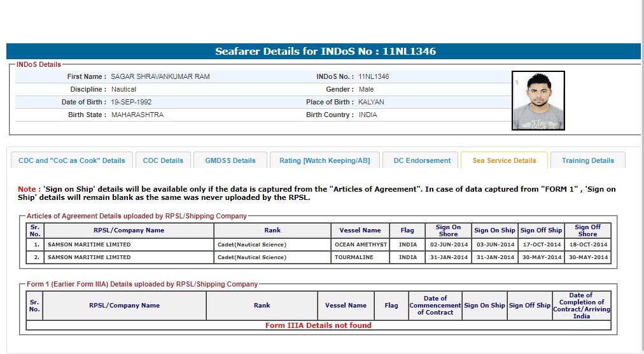Click the INDoS number value 11NL1346

tap(374, 76)
